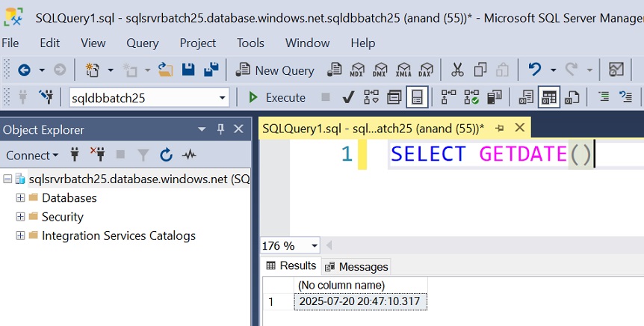
Task: Open Activity Monitor from Object Explorer toolbar
Action: pos(189,155)
